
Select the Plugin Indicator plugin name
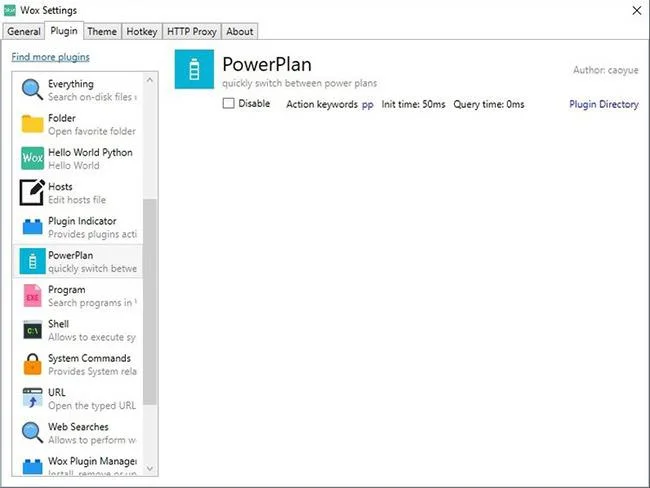coord(82,221)
